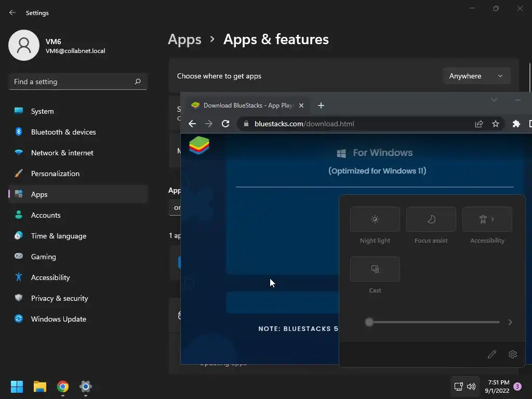The image size is (532, 399).
Task: Open Personalization settings
Action: [x=78, y=174]
